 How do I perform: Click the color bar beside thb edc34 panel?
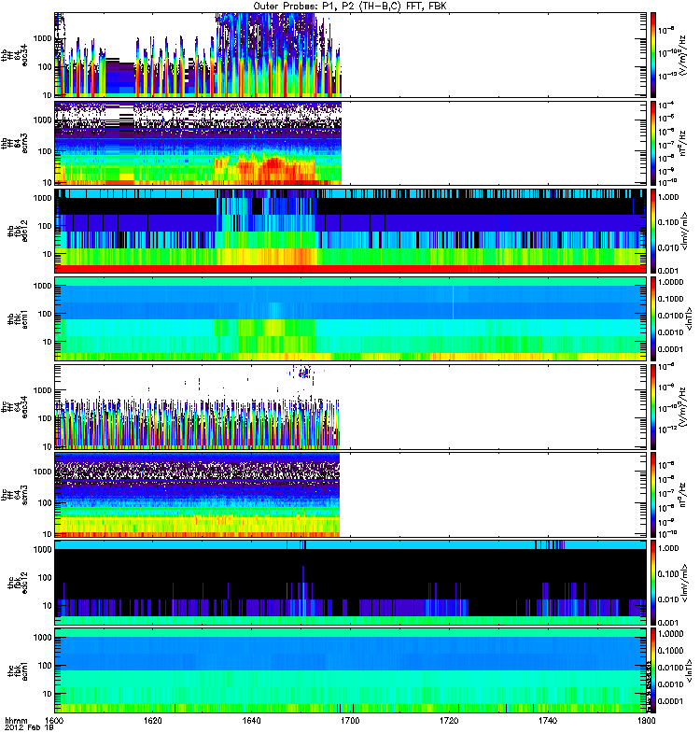tap(653, 55)
